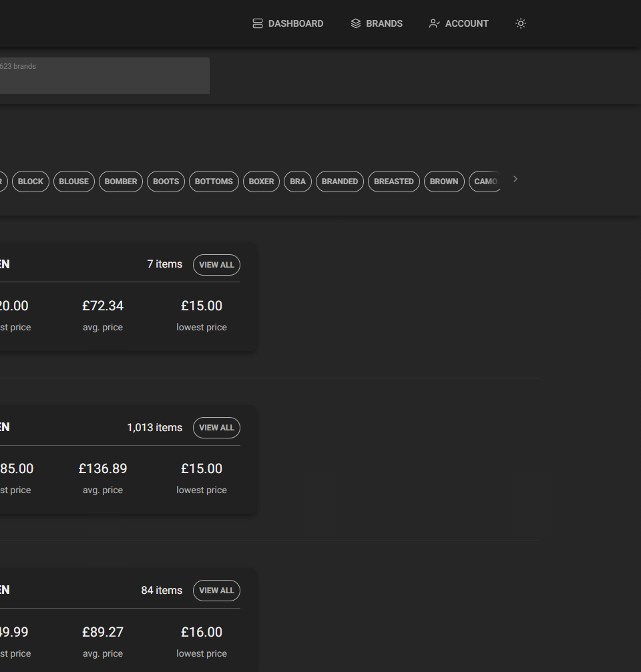View all for the 84 items card
641x672 pixels.
coord(216,591)
